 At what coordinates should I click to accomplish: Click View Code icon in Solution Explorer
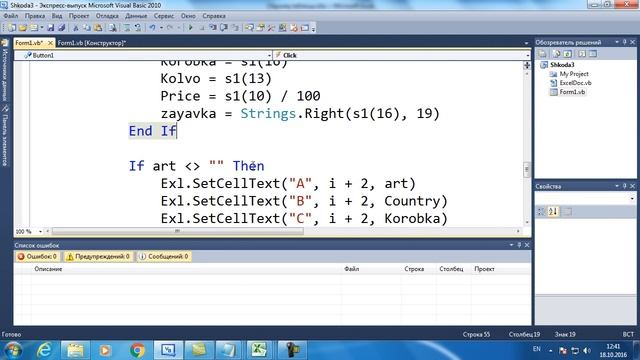pos(582,54)
